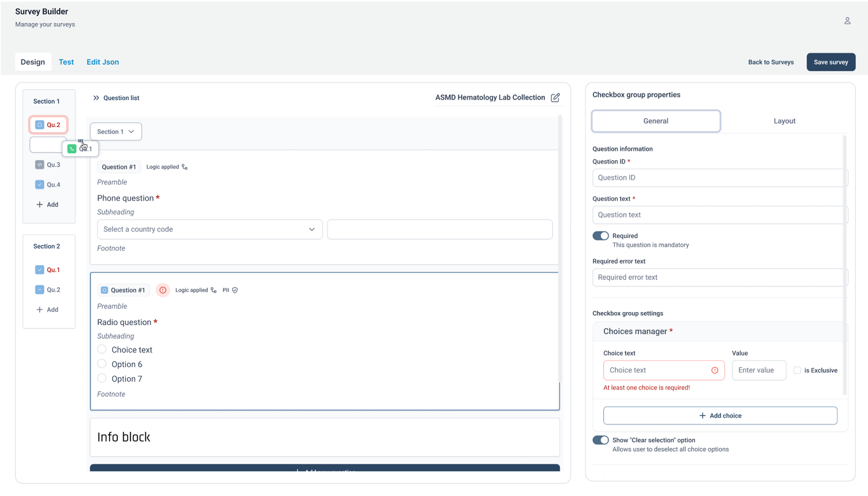Viewport: 868px width, 496px height.
Task: Click the logic icon on Radio question
Action: pyautogui.click(x=214, y=290)
